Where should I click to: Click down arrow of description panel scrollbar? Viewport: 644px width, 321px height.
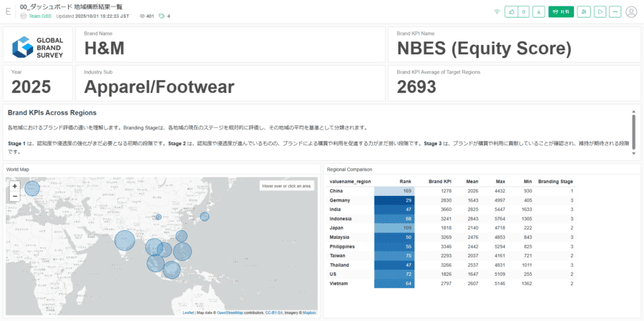(634, 153)
